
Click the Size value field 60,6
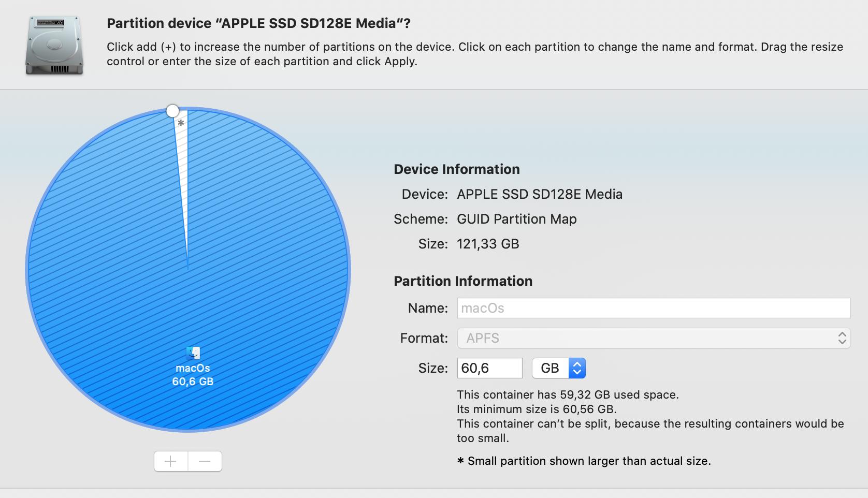click(x=489, y=368)
